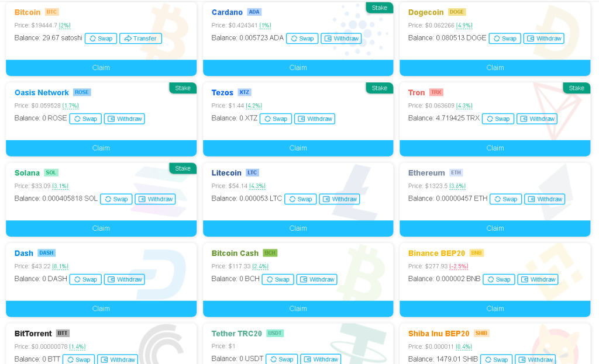Swap Dash balance
This screenshot has width=599, height=364.
[x=85, y=279]
